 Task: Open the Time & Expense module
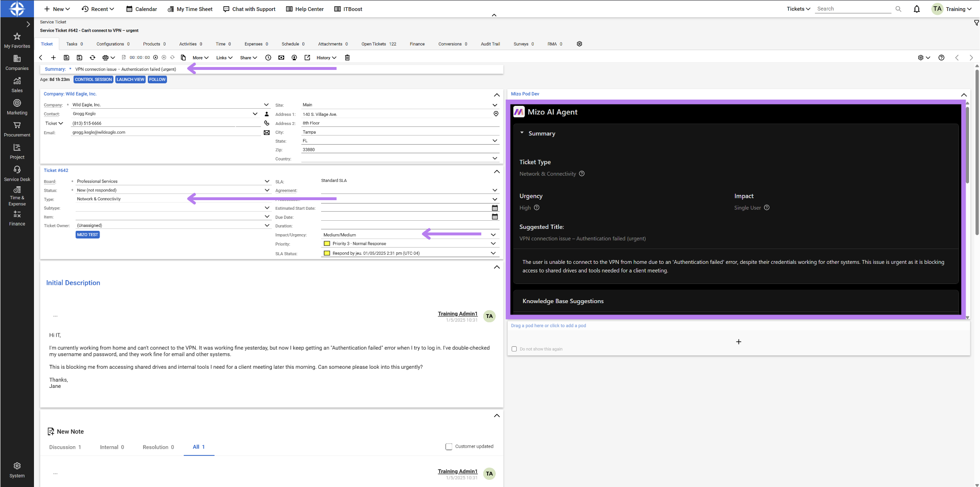[x=17, y=196]
